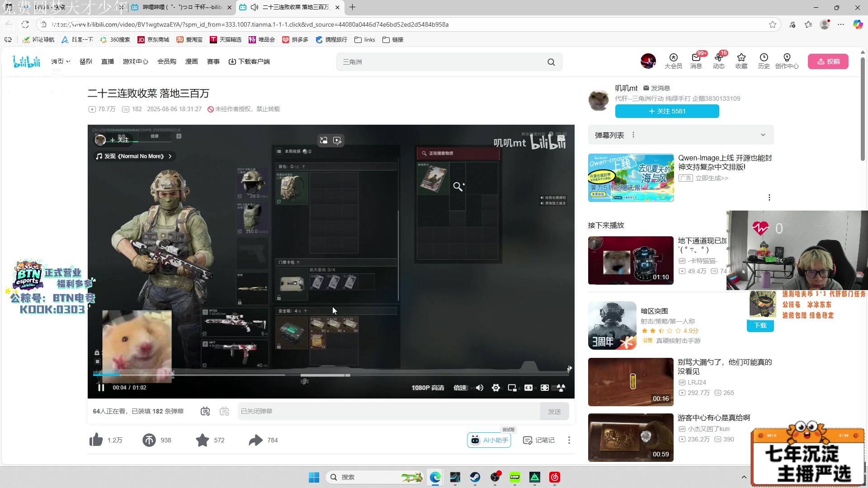Open the 大会员 membership icon
This screenshot has width=868, height=488.
673,61
